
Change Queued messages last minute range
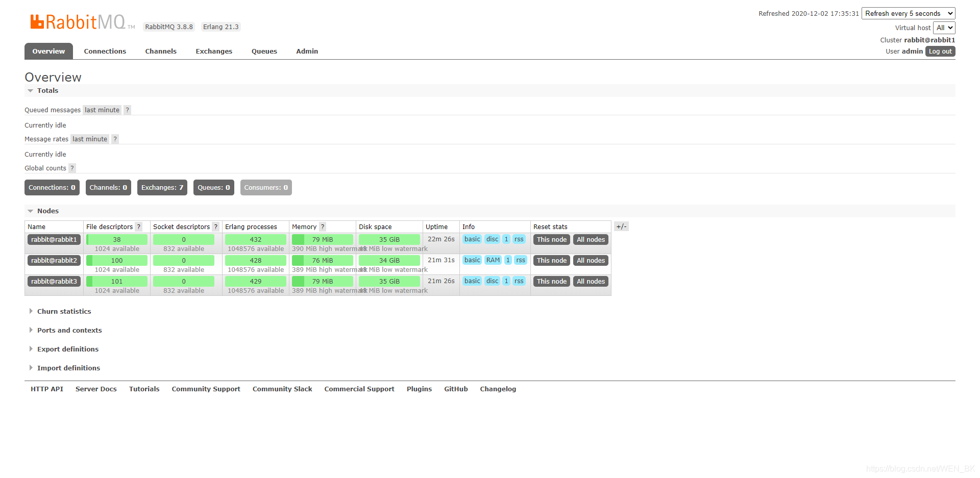coord(102,110)
